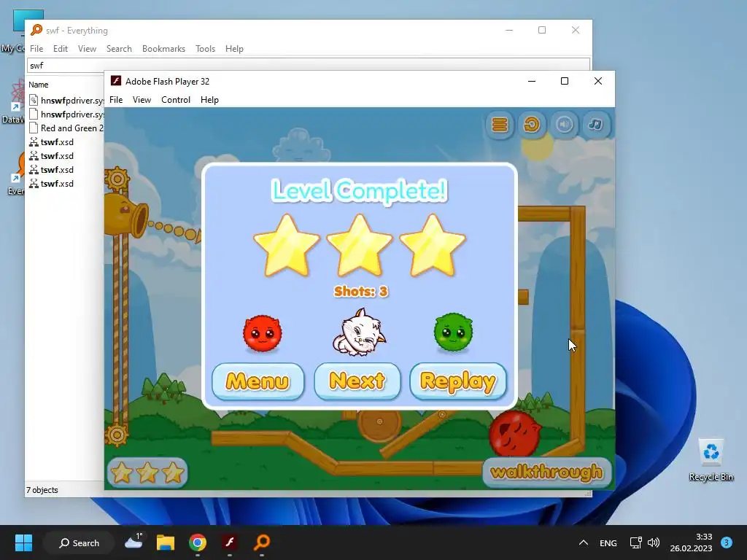
Task: Open the weather widget on taskbar
Action: [134, 542]
